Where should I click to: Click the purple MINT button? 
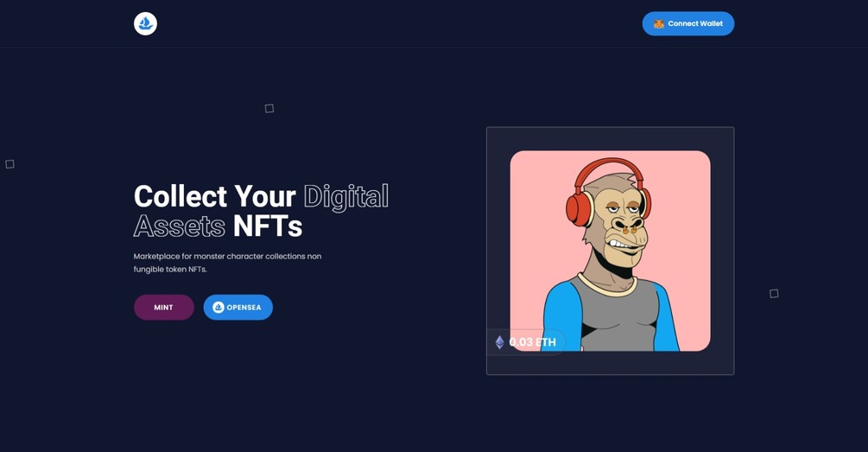click(x=164, y=308)
